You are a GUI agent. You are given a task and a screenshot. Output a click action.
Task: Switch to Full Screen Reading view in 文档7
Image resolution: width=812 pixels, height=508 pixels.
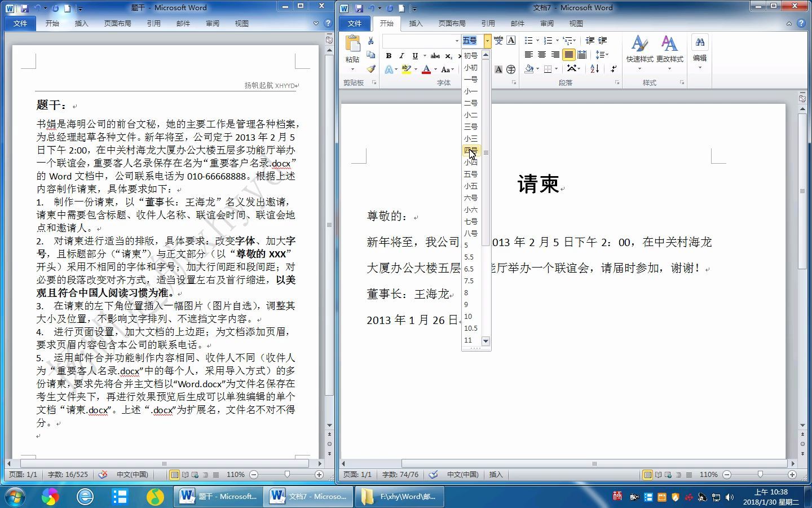(x=657, y=475)
